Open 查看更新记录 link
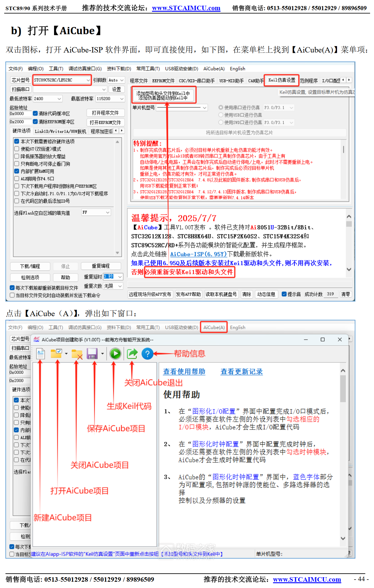 pyautogui.click(x=241, y=371)
